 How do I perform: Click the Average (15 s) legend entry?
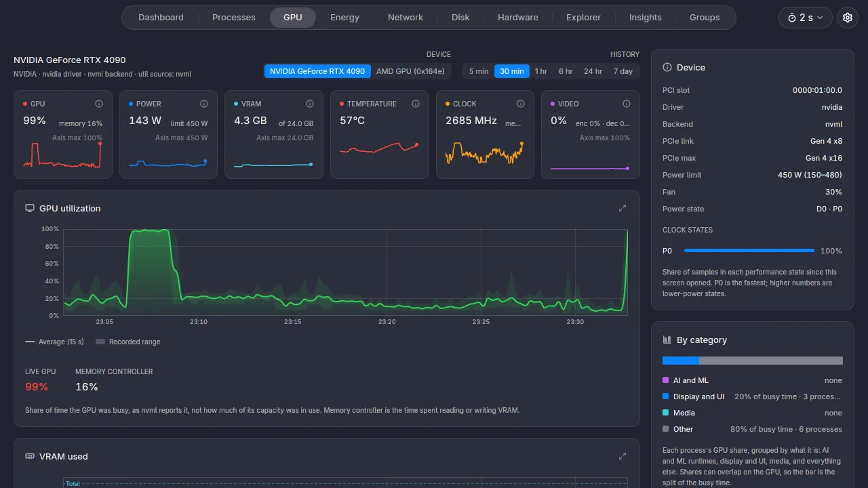point(54,342)
